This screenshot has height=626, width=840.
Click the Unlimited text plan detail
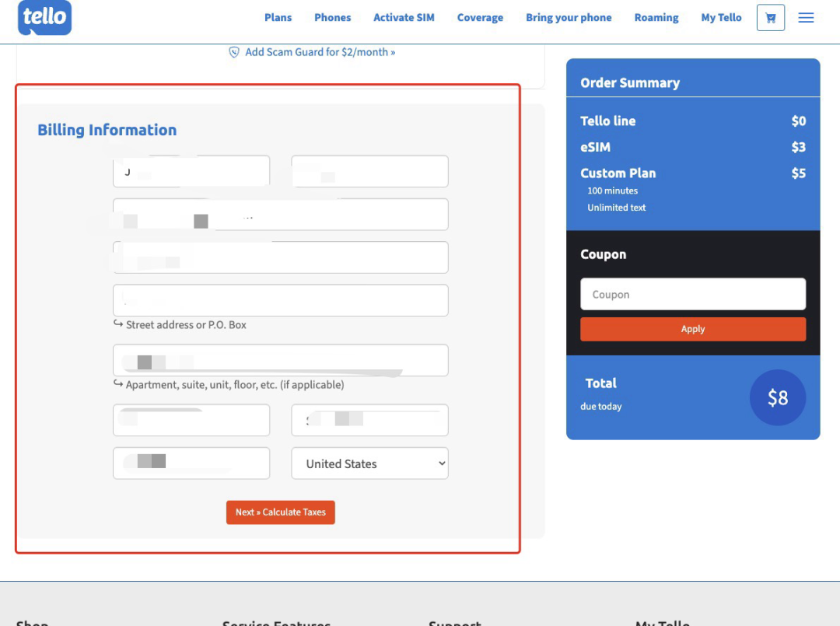[616, 207]
